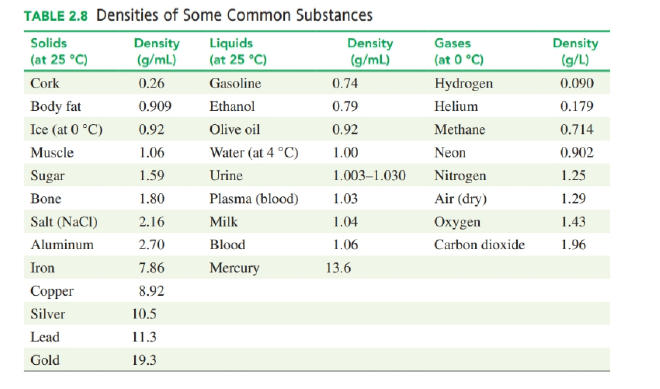The image size is (660, 389).
Task: Select the Ice (at 0 °C) entry
Action: pyautogui.click(x=66, y=129)
